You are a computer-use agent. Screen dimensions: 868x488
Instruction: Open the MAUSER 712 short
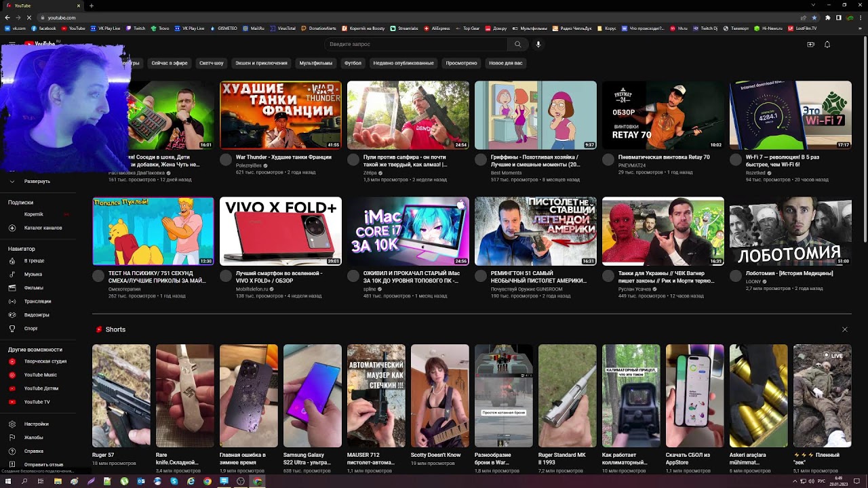(x=376, y=396)
